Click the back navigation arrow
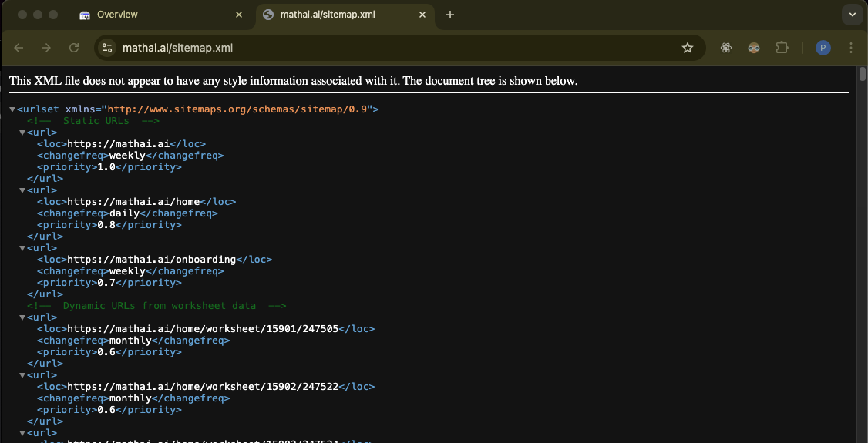Screen dimensions: 868x443 19,48
